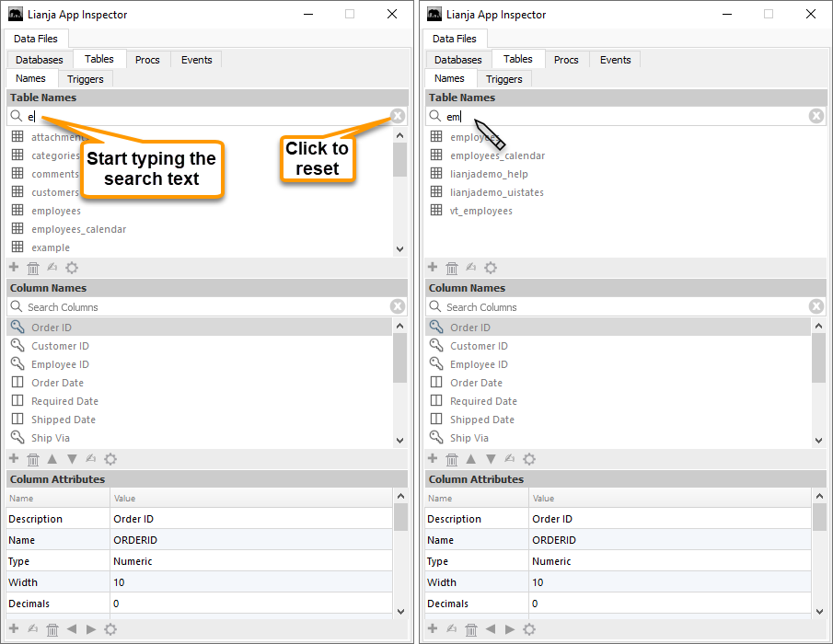Open the Triggers tab in the right window

503,79
